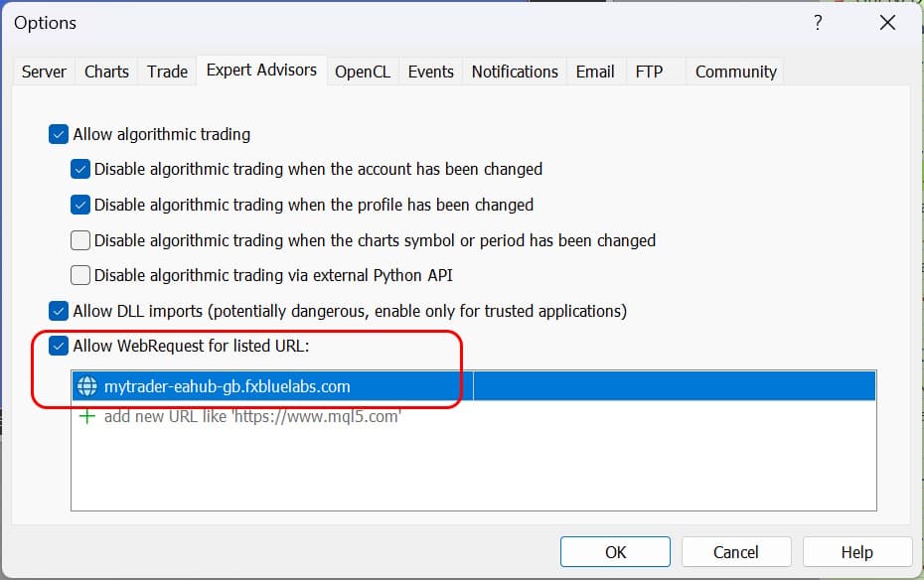The image size is (924, 580).
Task: Open the Charts tab
Action: [106, 72]
